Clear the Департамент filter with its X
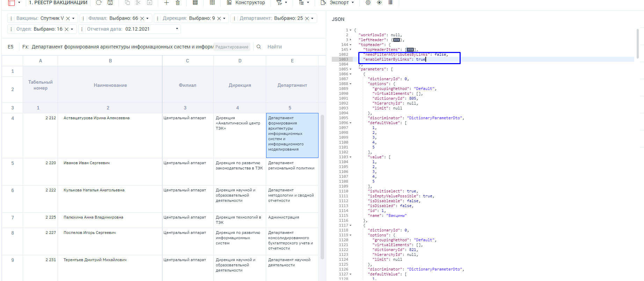 point(307,18)
